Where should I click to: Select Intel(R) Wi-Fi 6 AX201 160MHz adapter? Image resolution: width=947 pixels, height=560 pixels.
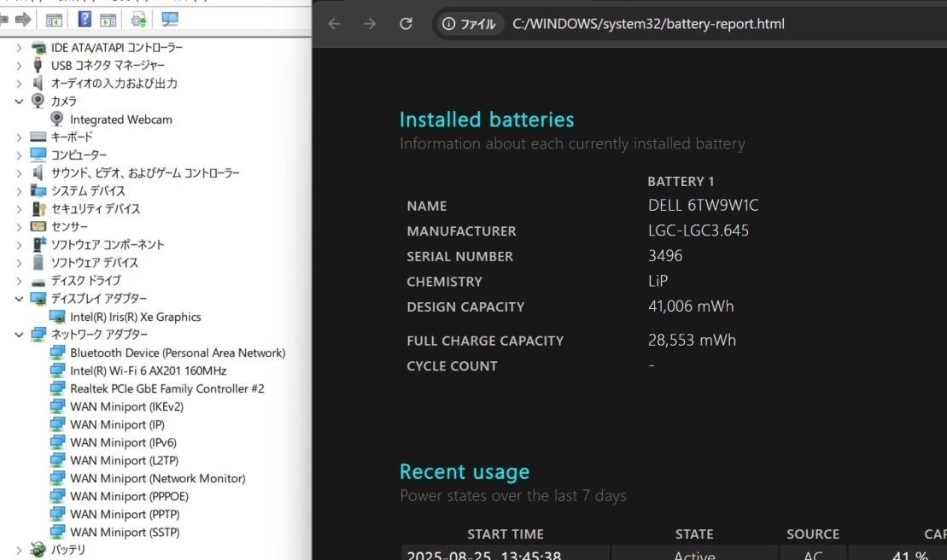click(x=148, y=370)
